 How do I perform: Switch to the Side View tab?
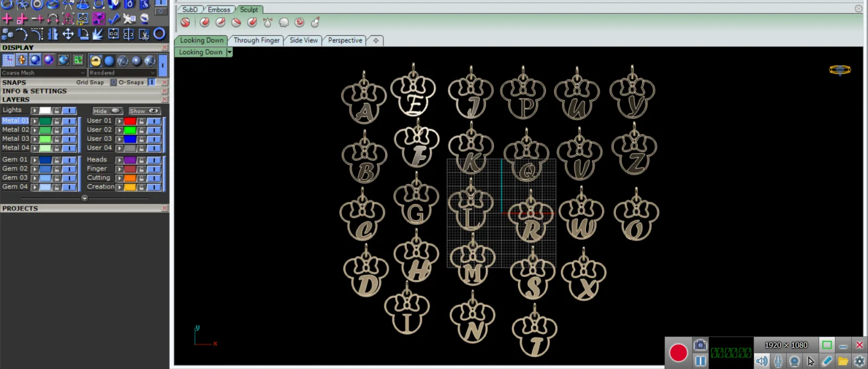303,40
